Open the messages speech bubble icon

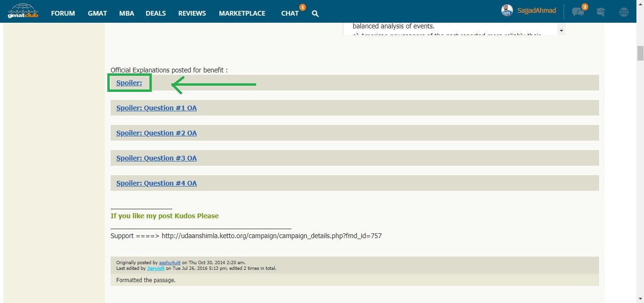click(577, 12)
